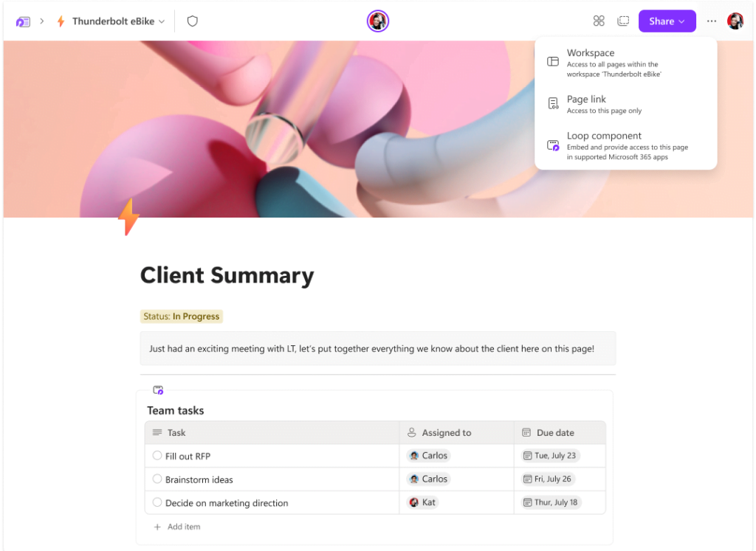Click the copy as Loop component icon
The image size is (756, 551).
(623, 21)
